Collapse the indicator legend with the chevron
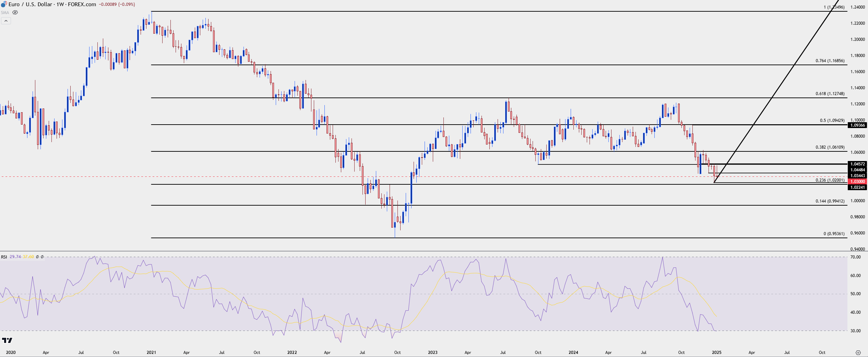 (6, 21)
